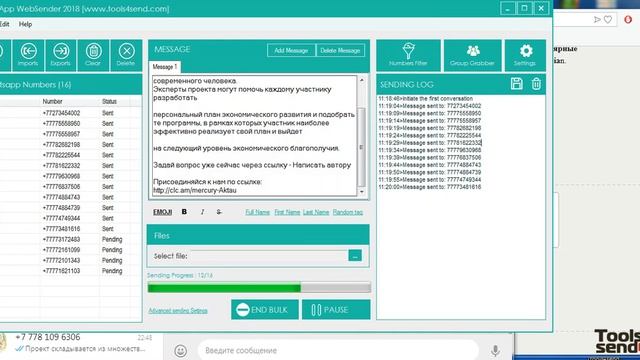Click the Delete numbers icon

pos(126,55)
